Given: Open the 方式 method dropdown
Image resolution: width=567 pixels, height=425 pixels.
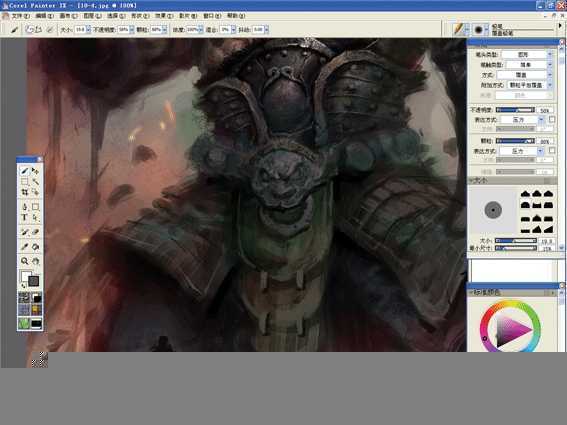Looking at the screenshot, I should [x=524, y=75].
